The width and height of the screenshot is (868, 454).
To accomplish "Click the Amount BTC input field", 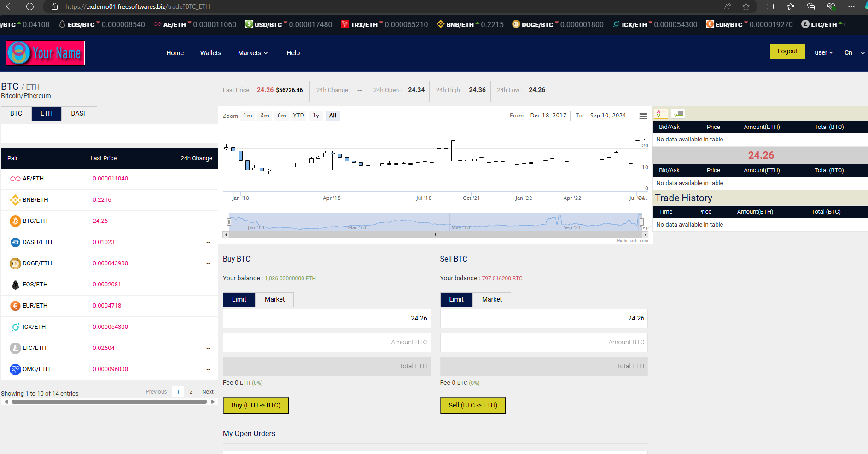I will [x=326, y=342].
